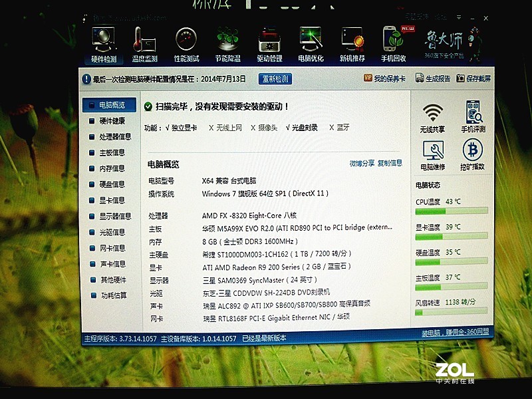
Task: Click 已经是最新版本 status text
Action: 264,338
